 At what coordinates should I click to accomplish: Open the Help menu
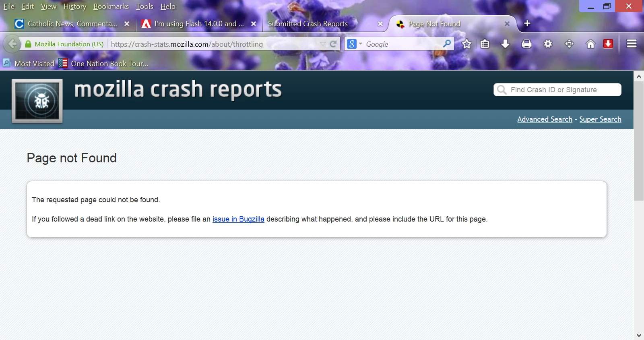click(x=168, y=6)
